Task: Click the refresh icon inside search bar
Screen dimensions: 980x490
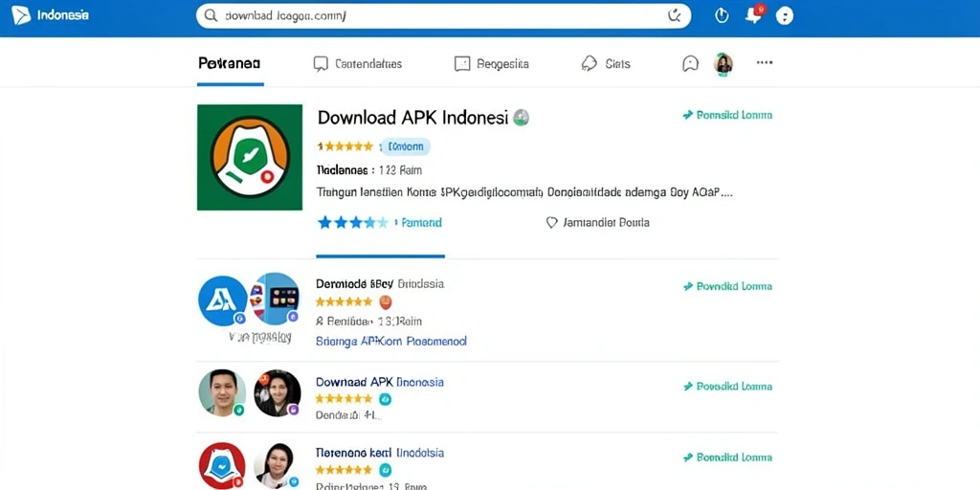Action: [675, 15]
